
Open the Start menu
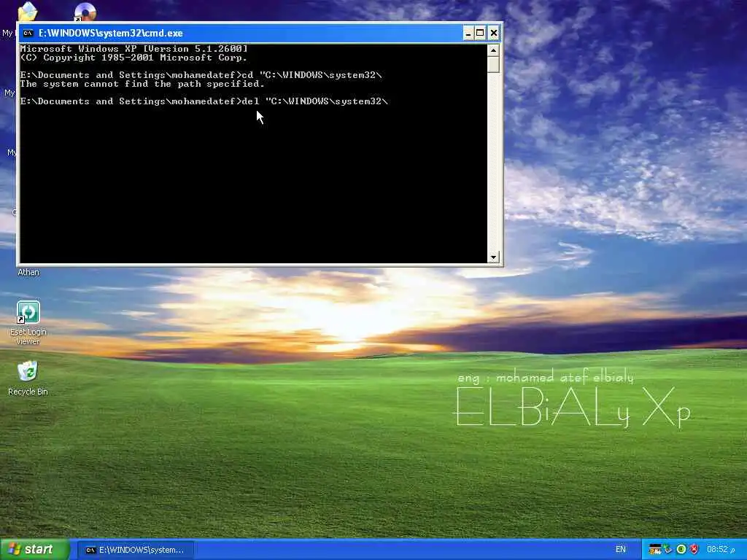(35, 550)
